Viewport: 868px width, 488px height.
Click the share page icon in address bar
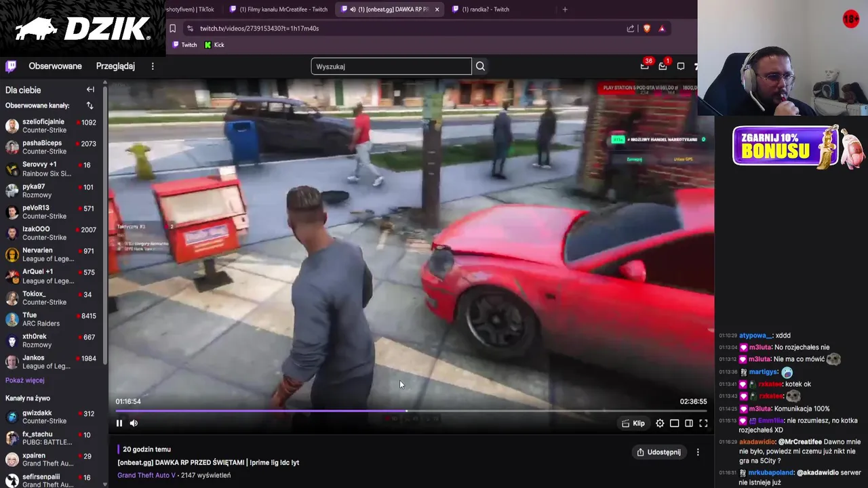click(x=631, y=28)
